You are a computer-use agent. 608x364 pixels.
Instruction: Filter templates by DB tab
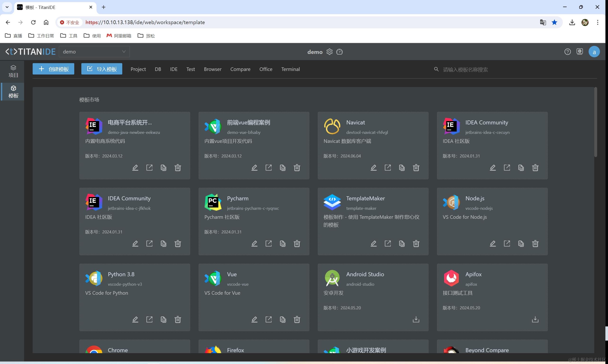coord(158,69)
